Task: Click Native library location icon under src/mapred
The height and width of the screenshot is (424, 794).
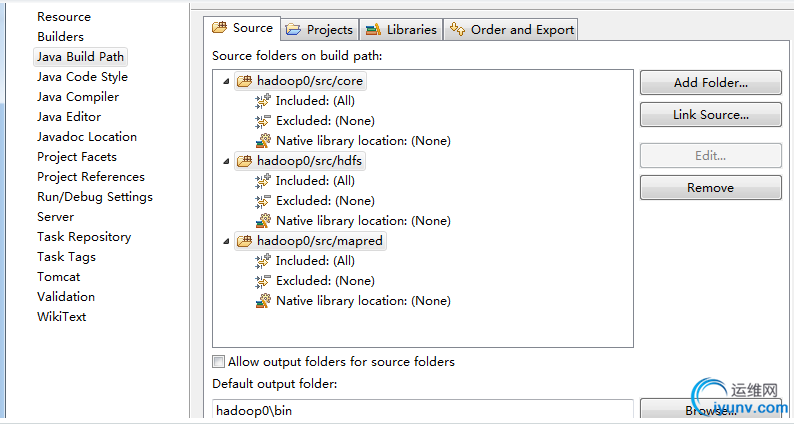Action: tap(263, 301)
